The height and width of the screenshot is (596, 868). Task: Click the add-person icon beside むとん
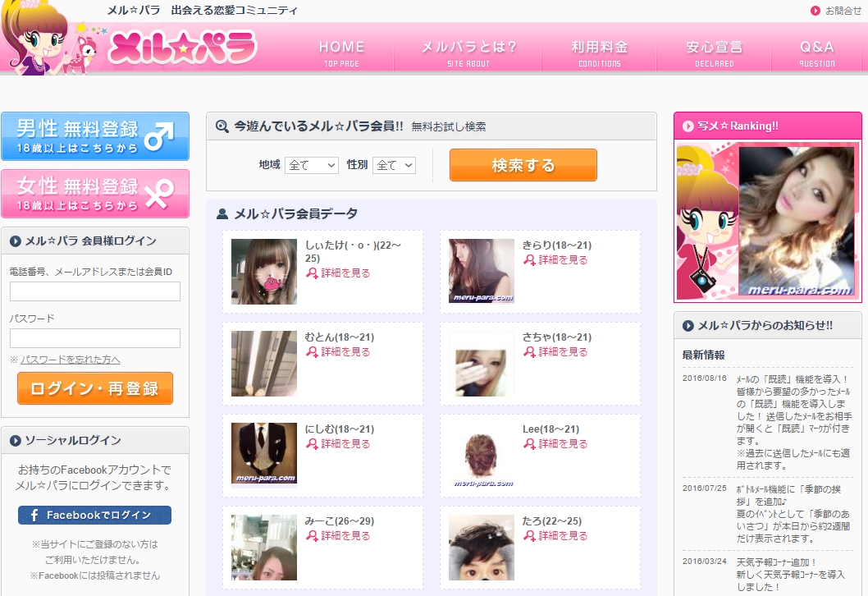[x=312, y=352]
